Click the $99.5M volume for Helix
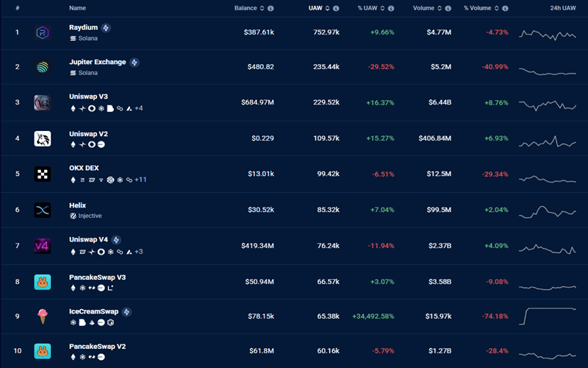The width and height of the screenshot is (588, 368). pos(439,210)
